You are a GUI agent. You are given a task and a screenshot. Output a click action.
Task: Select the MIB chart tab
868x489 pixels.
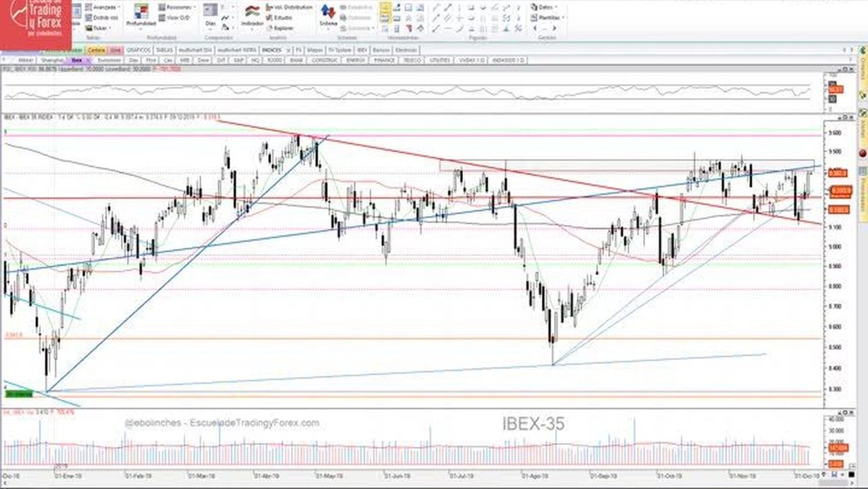185,60
